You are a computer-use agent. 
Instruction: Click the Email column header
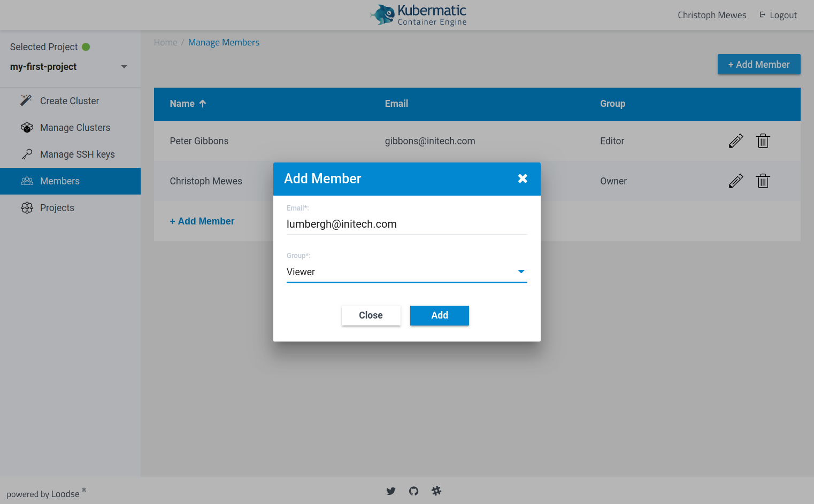pyautogui.click(x=396, y=104)
